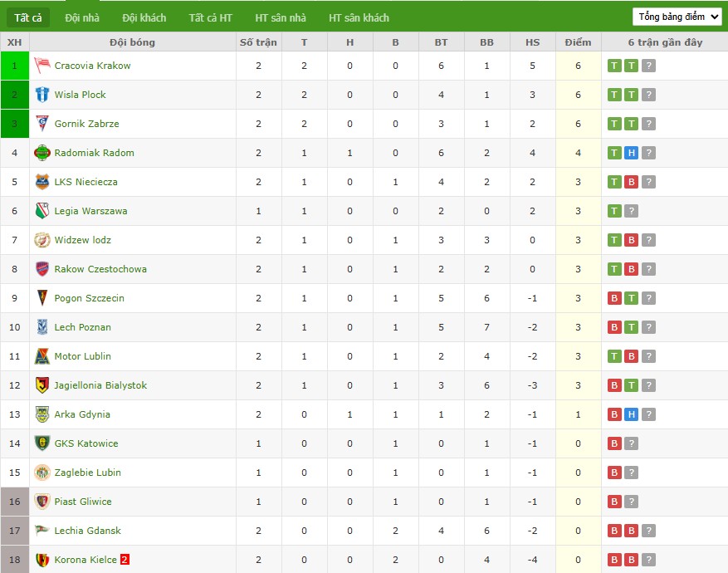The image size is (728, 573).
Task: Click the Jagiellonia Bialystok crest icon
Action: [42, 385]
